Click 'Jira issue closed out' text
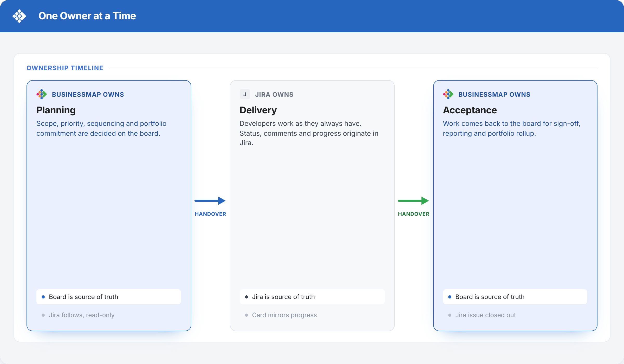Image resolution: width=624 pixels, height=364 pixels. [x=485, y=315]
